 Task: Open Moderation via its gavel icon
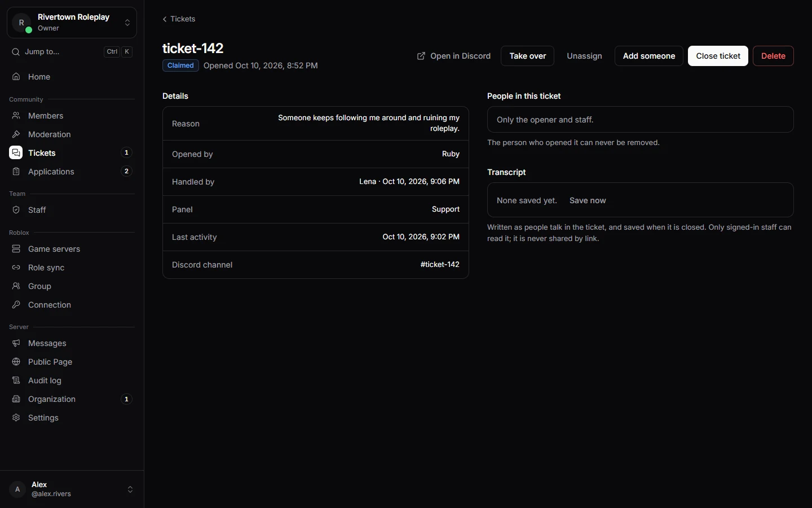coord(16,134)
